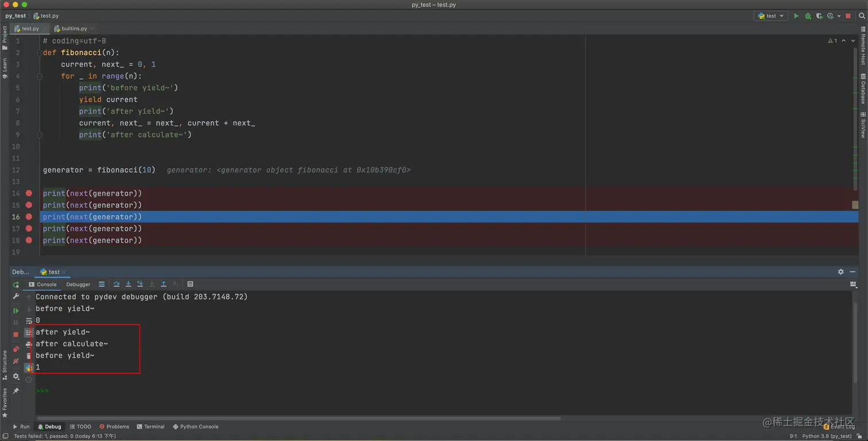Open the TODO tool window
The image size is (868, 441).
pos(80,427)
